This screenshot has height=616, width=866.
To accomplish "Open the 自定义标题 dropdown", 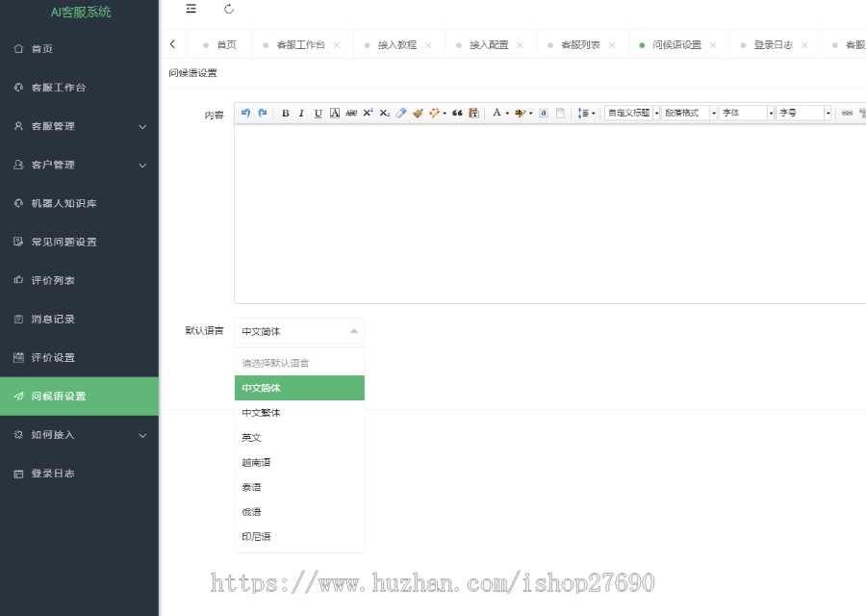I will 632,113.
